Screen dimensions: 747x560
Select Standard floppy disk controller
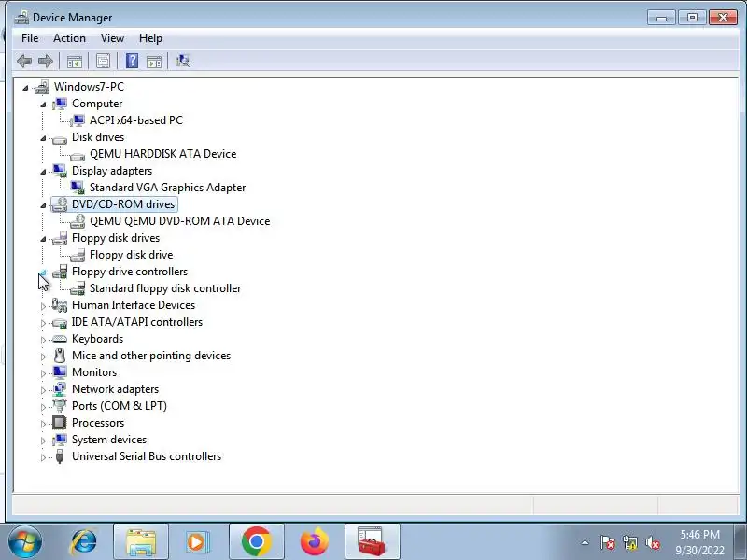pyautogui.click(x=165, y=288)
